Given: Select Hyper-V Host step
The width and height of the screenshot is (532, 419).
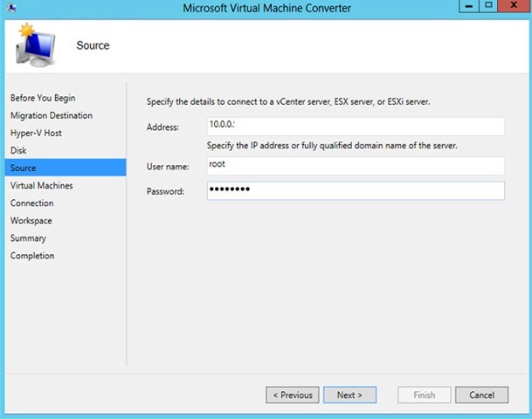Looking at the screenshot, I should pos(36,133).
